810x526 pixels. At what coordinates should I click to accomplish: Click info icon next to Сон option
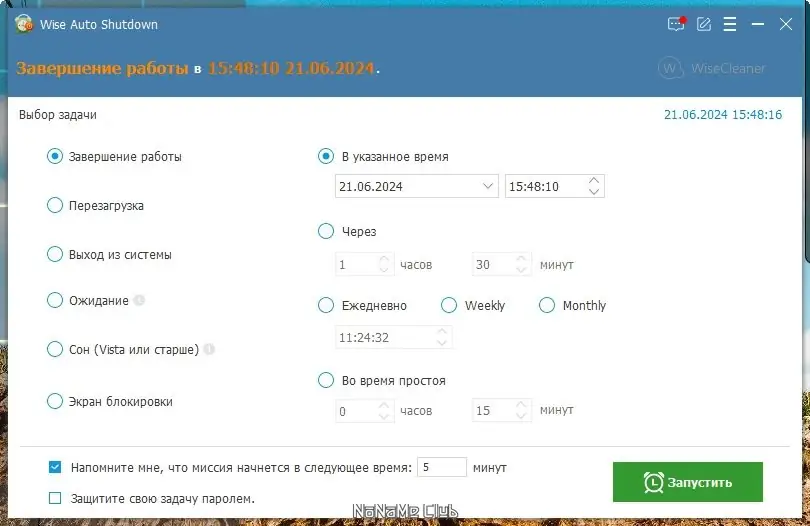coord(209,349)
